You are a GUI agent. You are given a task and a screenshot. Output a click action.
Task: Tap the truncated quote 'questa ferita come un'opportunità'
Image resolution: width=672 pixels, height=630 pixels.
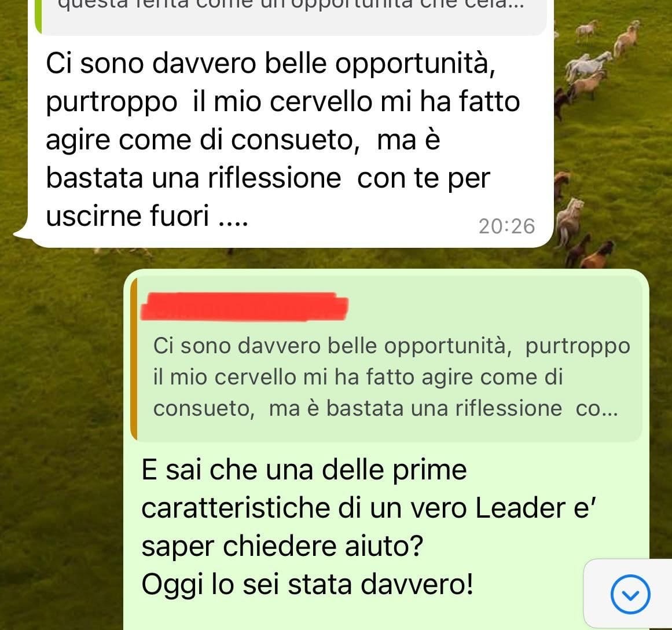click(291, 5)
